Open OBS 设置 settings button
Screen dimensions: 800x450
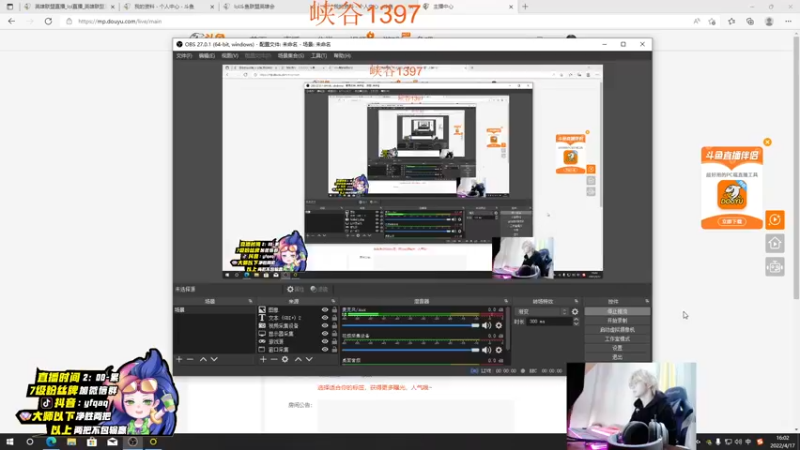pos(617,348)
